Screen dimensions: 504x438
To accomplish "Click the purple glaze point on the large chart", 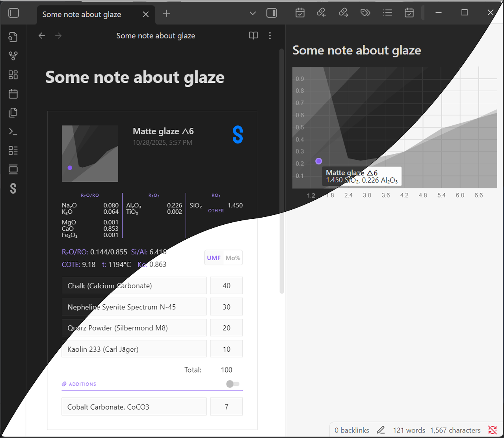I will pyautogui.click(x=319, y=161).
